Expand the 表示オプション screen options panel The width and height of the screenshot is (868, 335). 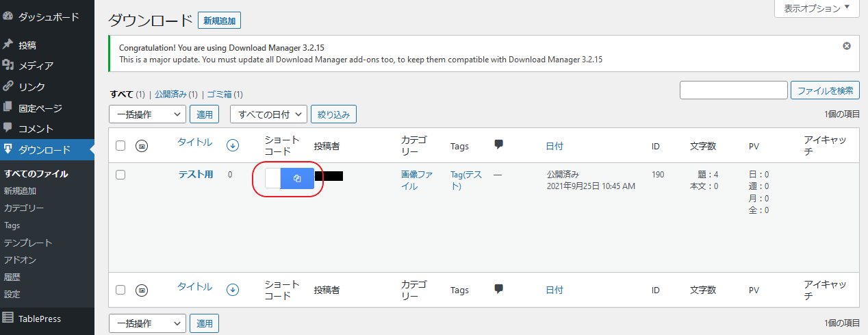tap(816, 8)
